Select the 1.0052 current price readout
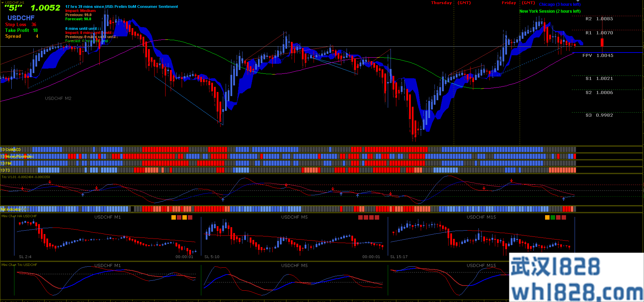This screenshot has height=302, width=644. [x=45, y=8]
